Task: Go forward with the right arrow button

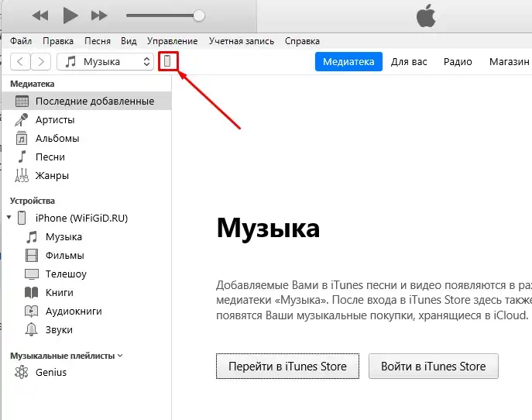Action: click(41, 62)
